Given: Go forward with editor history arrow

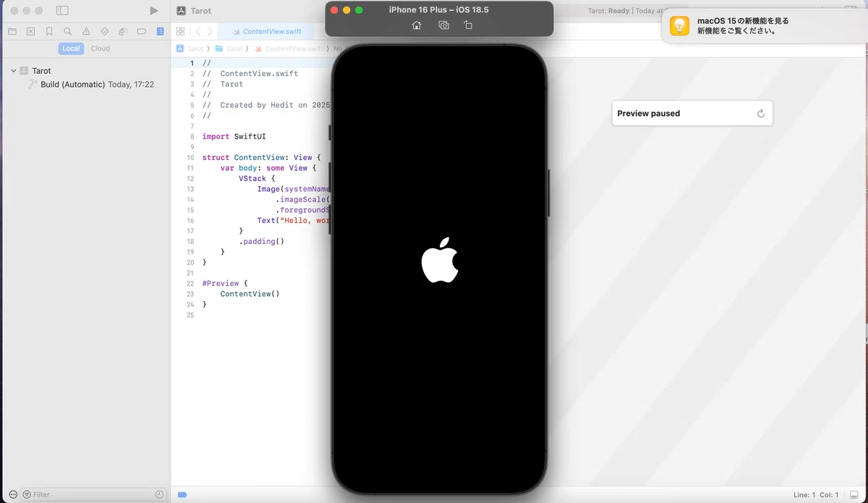Looking at the screenshot, I should pyautogui.click(x=210, y=32).
